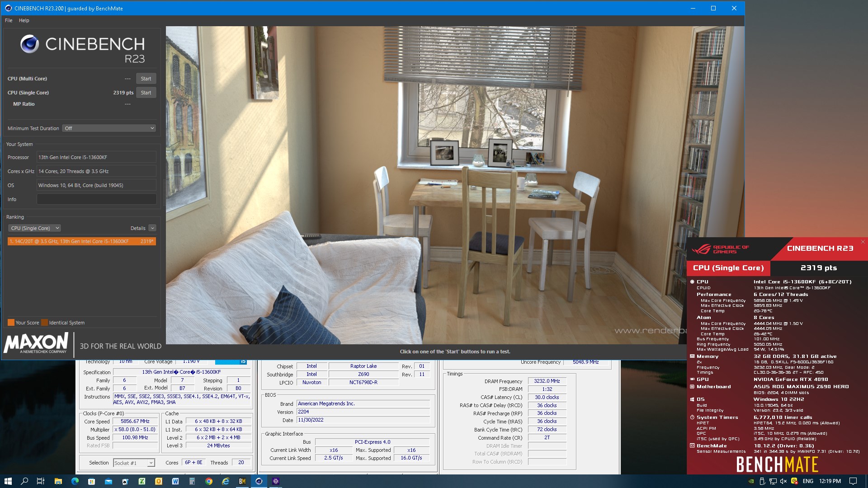Open yellow tray icon with red X
The image size is (868, 488).
click(x=794, y=481)
